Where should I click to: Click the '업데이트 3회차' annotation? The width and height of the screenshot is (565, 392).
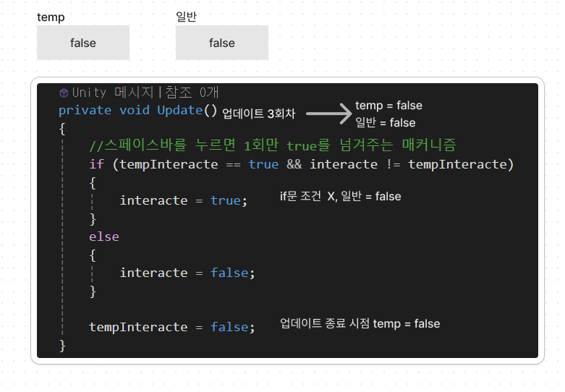pos(259,114)
